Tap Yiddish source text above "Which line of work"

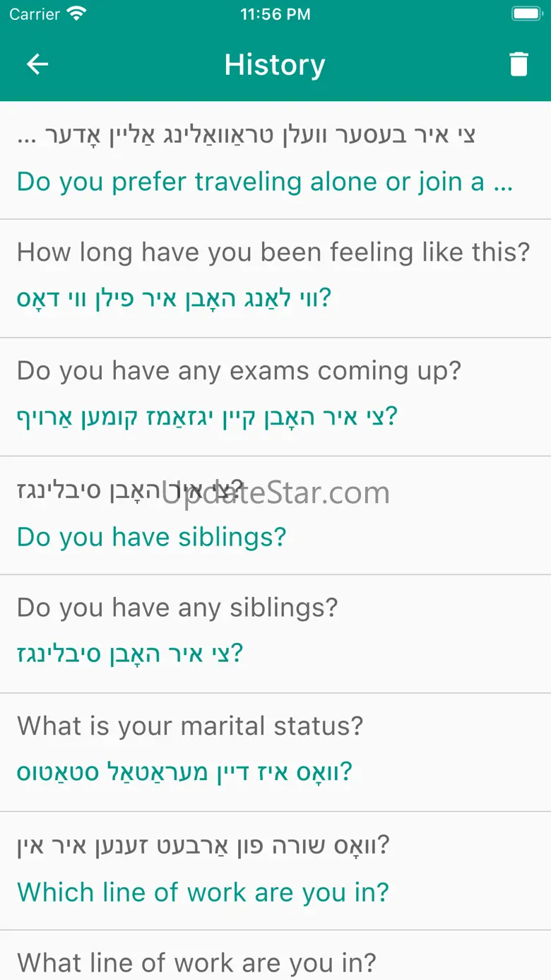[203, 845]
